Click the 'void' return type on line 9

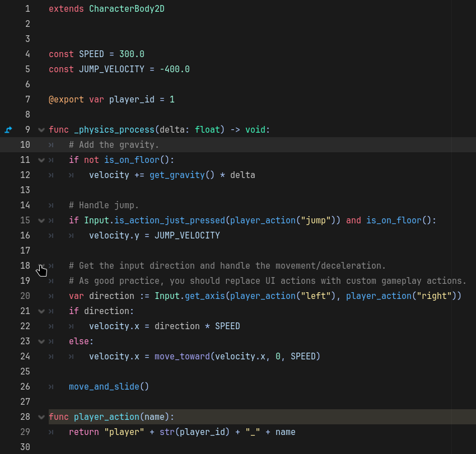(255, 129)
